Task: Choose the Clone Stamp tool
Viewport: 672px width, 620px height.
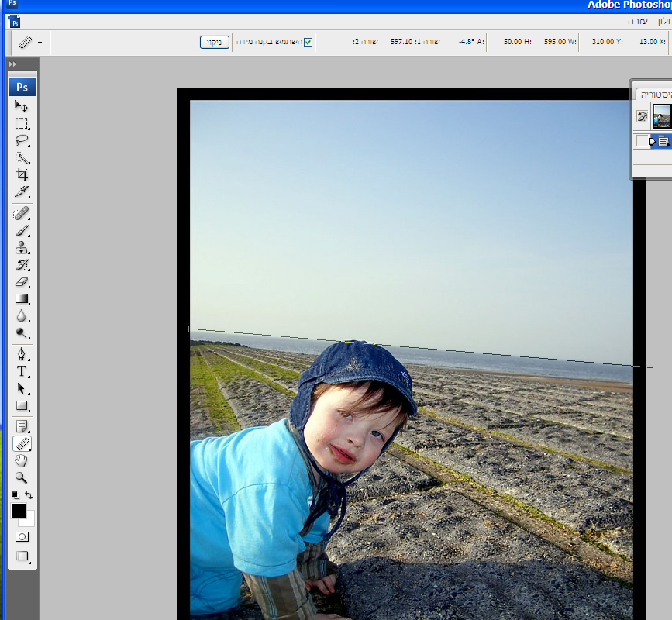Action: click(x=22, y=248)
